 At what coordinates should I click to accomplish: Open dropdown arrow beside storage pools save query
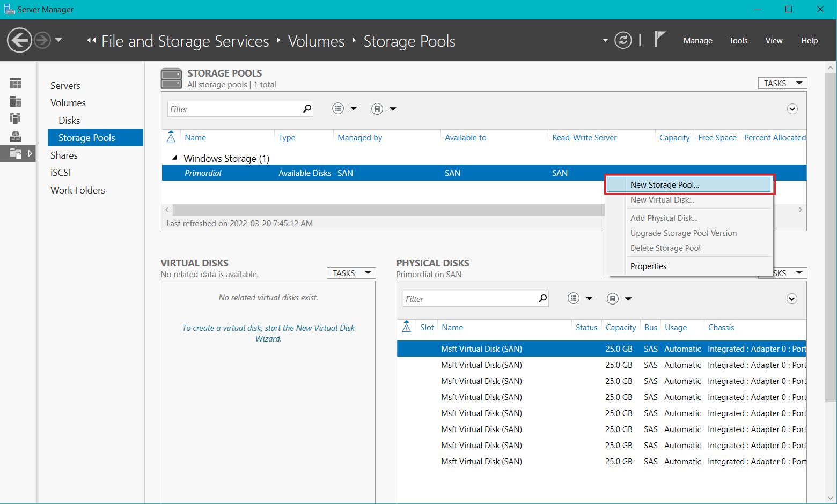point(393,109)
